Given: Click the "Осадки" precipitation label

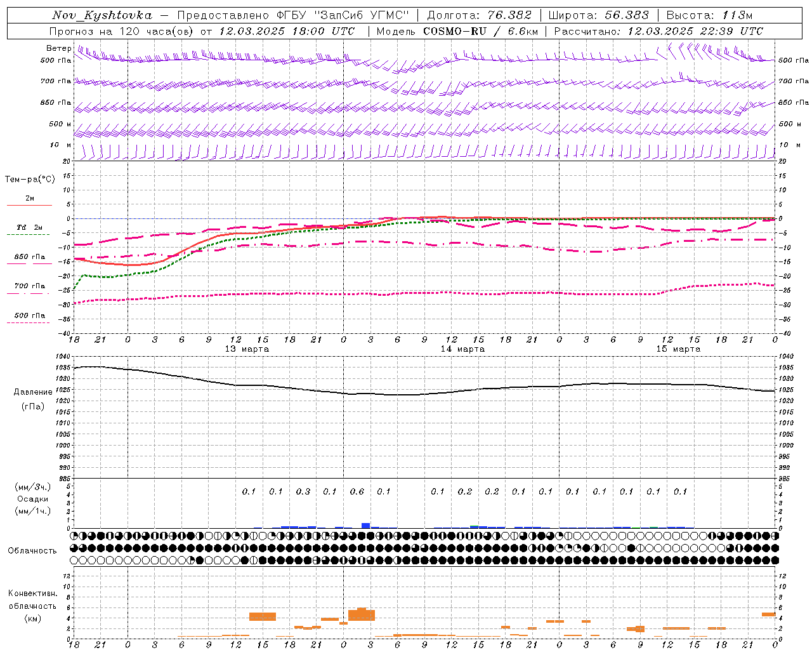Looking at the screenshot, I should (x=33, y=499).
